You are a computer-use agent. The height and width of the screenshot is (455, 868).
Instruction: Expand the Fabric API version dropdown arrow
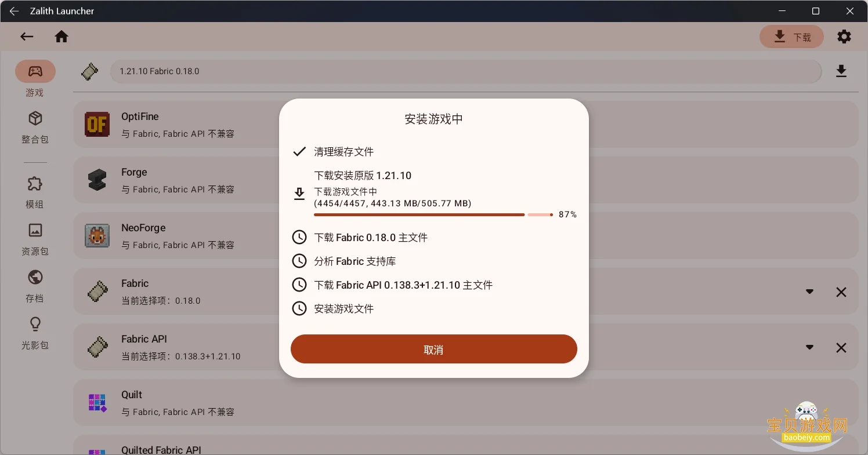click(809, 347)
